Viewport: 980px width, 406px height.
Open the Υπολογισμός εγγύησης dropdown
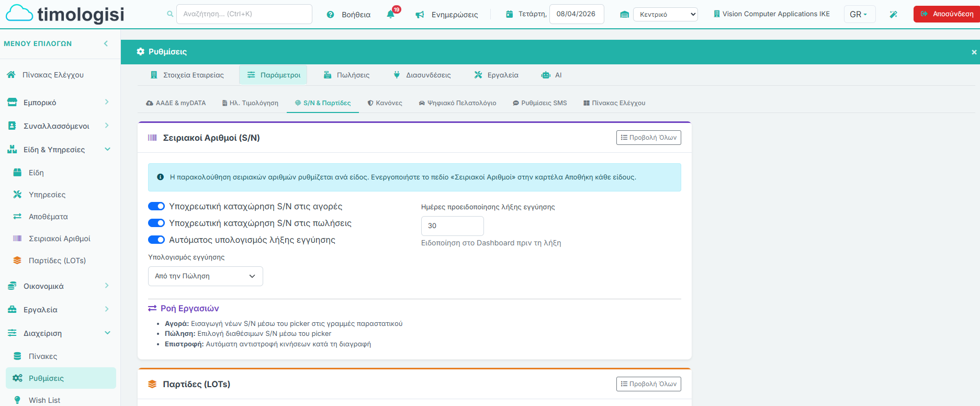point(206,276)
